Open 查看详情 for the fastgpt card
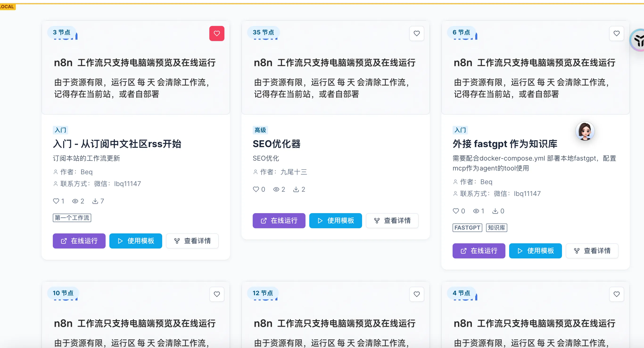The width and height of the screenshot is (644, 348). point(592,251)
